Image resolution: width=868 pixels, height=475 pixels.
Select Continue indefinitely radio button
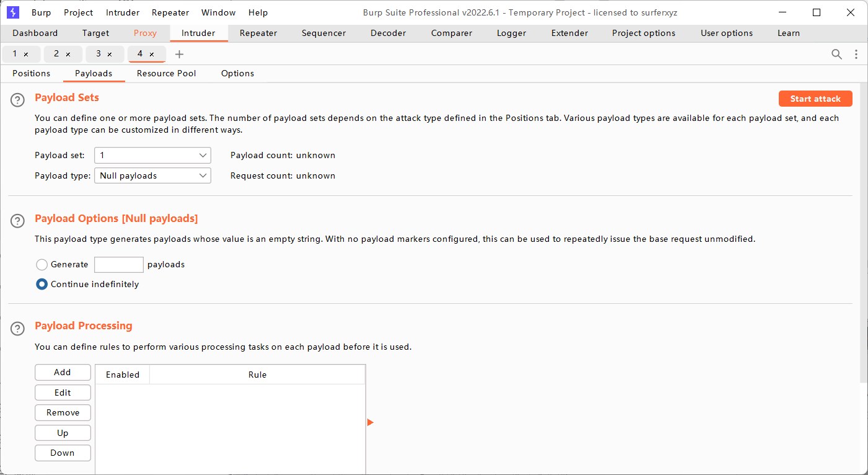pyautogui.click(x=42, y=285)
